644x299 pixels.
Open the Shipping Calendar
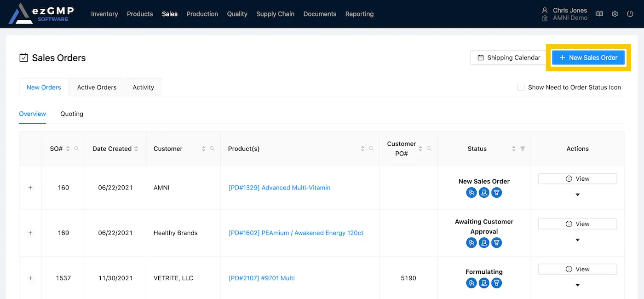[x=509, y=57]
